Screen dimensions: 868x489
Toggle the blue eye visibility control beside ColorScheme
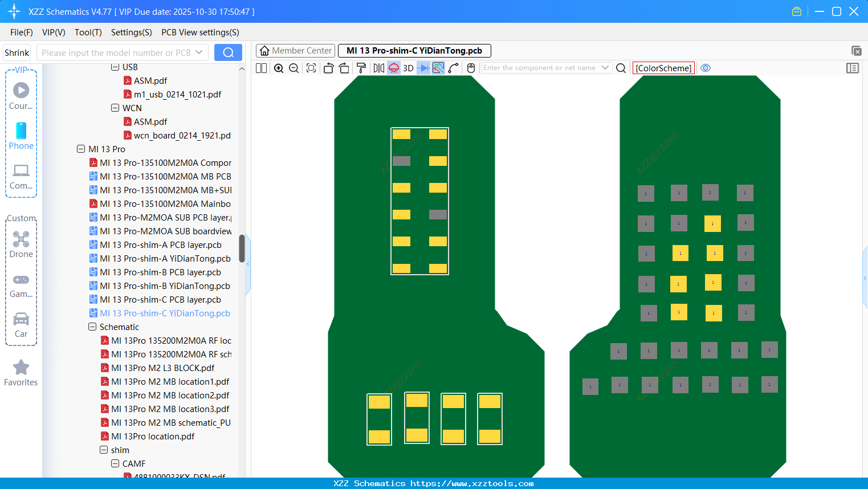pos(706,68)
